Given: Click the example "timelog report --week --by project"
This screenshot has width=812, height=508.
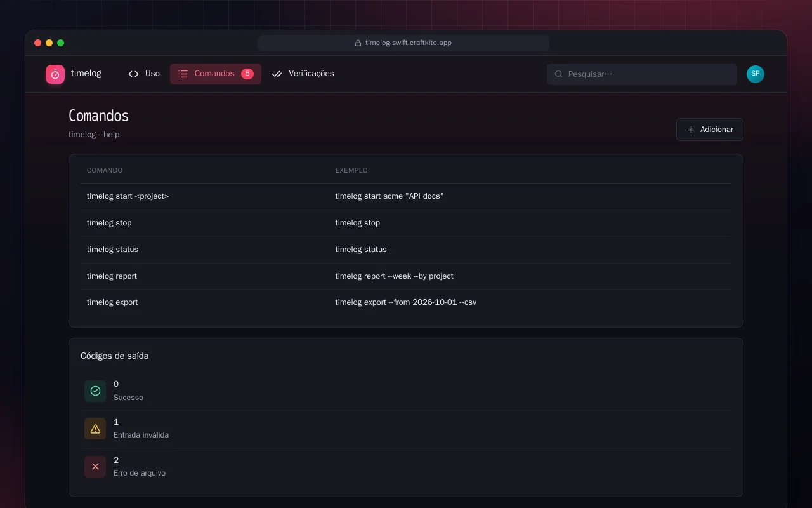Looking at the screenshot, I should 395,276.
